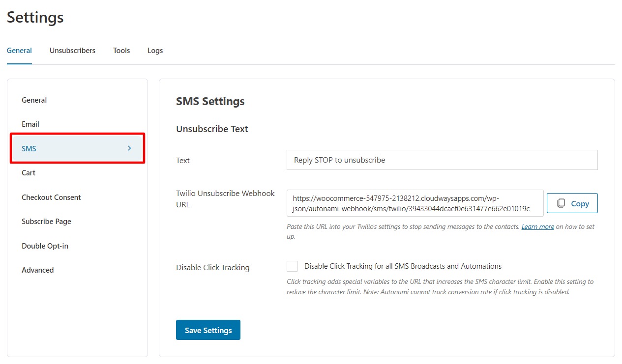Screen dimensions: 622x364
Task: Click the copy icon beside webhook URL
Action: (561, 203)
